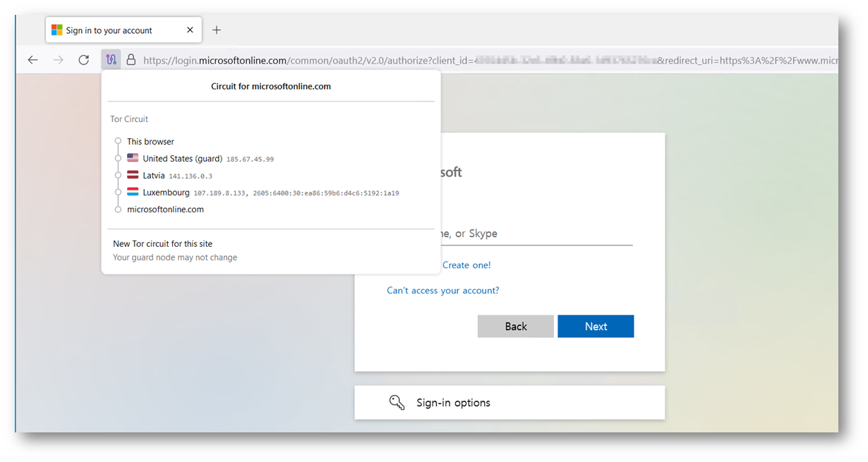The image size is (868, 462).
Task: Click the United States guard node entry
Action: (x=200, y=159)
